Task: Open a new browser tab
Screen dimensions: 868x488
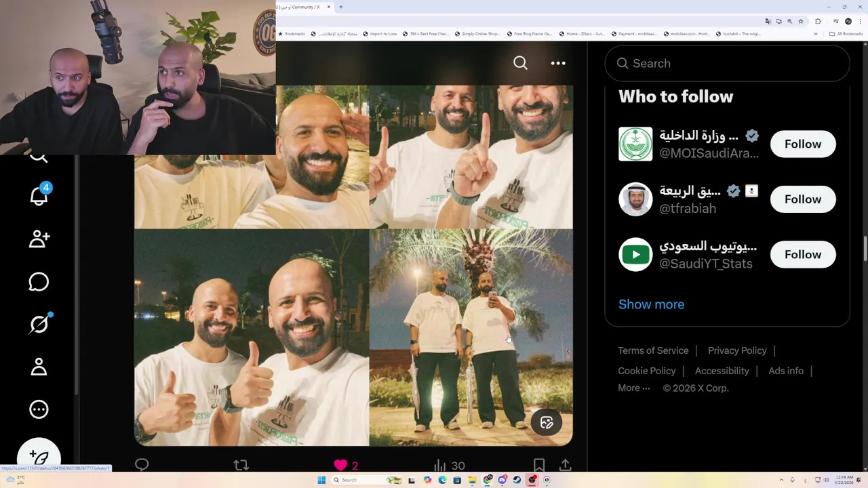Action: 340,7
